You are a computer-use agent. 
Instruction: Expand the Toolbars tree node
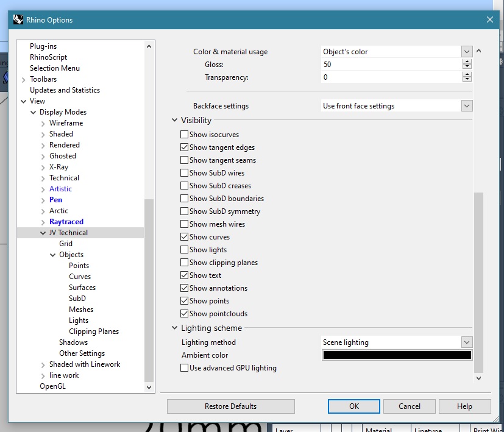coord(24,79)
